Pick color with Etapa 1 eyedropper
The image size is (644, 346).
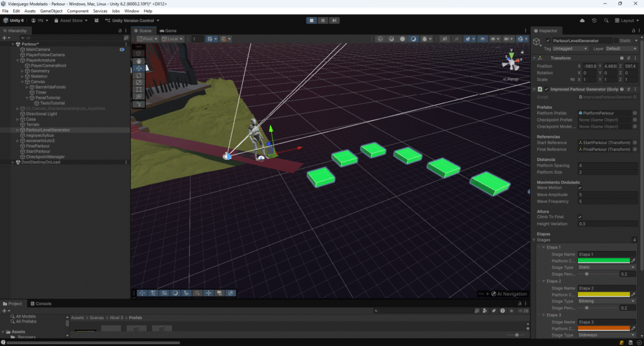click(634, 260)
